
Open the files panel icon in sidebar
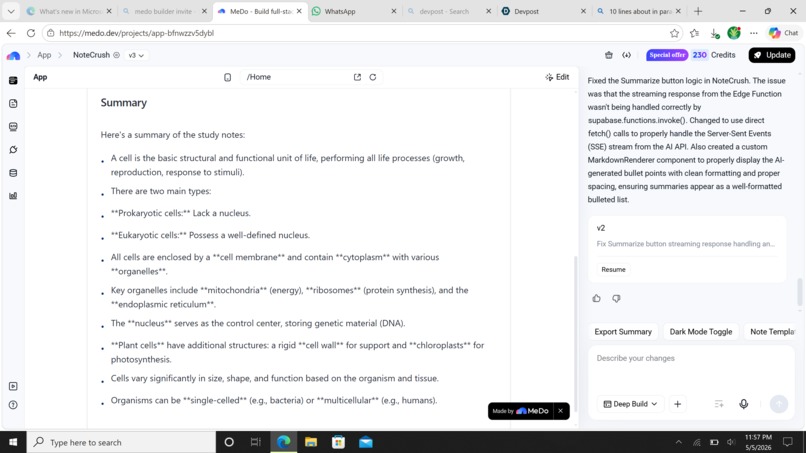tap(13, 103)
